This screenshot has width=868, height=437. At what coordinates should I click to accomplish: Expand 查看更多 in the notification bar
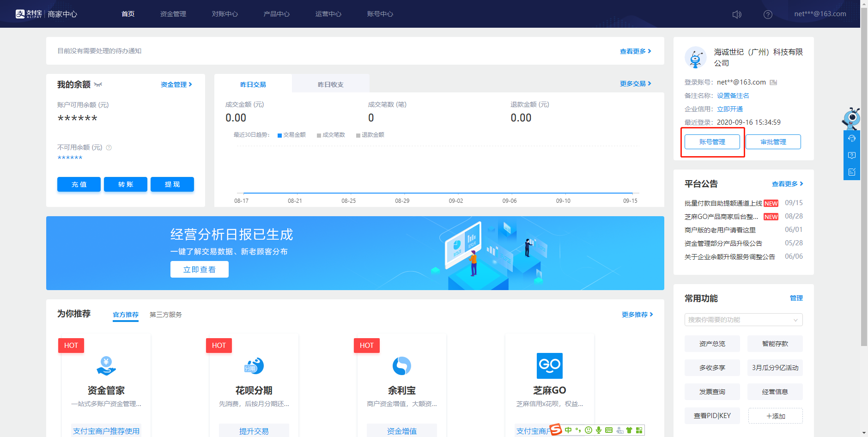coord(636,51)
